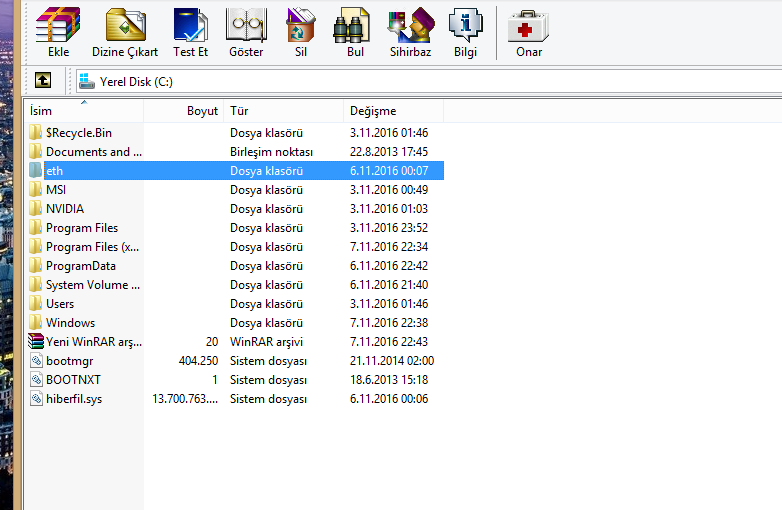This screenshot has width=782, height=510.
Task: Click the date 6.11.2016 00:07 of the eth row
Action: (389, 170)
